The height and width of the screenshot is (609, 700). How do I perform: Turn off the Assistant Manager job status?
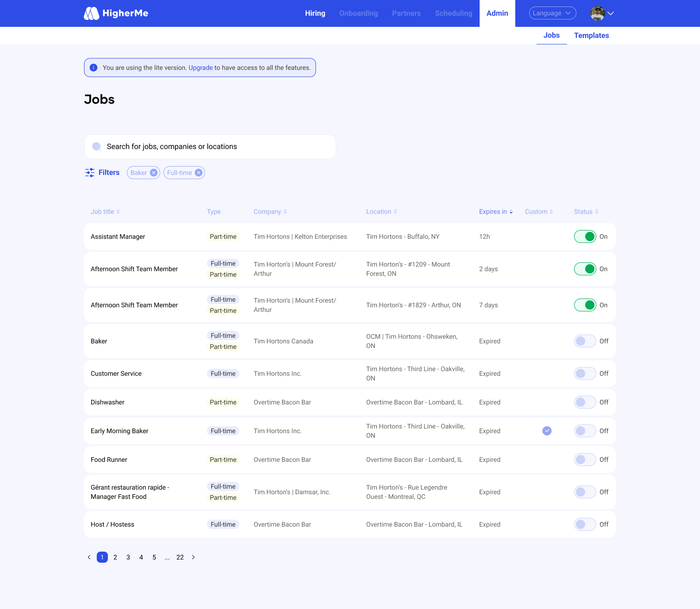(585, 236)
